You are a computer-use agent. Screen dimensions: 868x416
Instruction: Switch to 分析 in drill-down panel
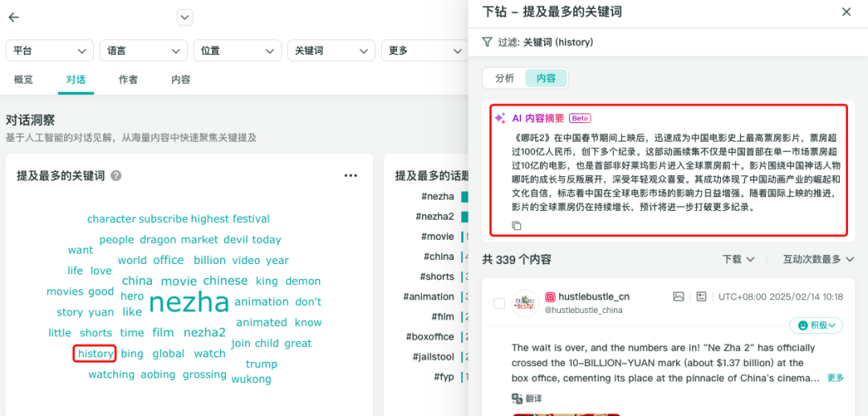tap(504, 78)
